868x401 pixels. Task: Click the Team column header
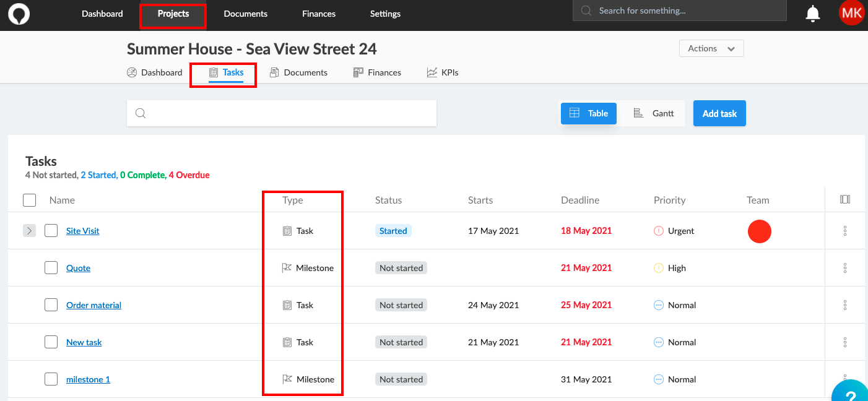pos(758,200)
